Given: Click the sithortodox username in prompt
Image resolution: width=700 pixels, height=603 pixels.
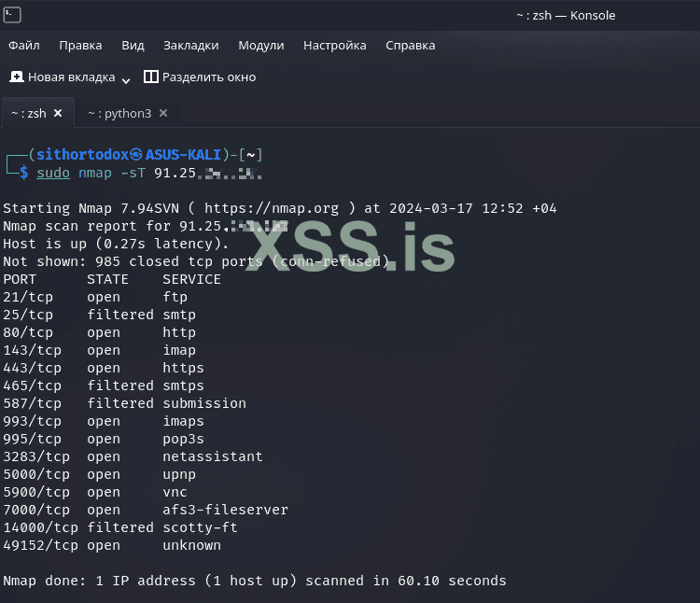Looking at the screenshot, I should point(82,154).
